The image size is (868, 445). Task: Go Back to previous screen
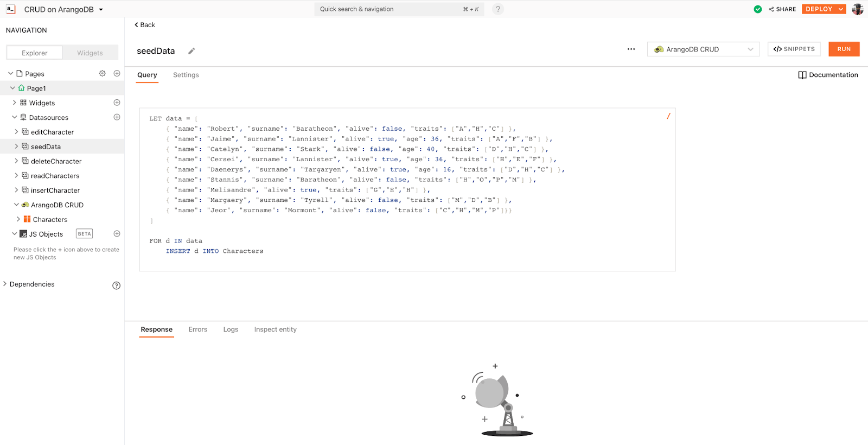click(x=145, y=25)
